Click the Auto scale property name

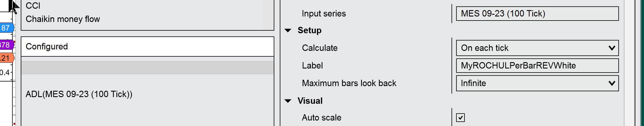321,118
